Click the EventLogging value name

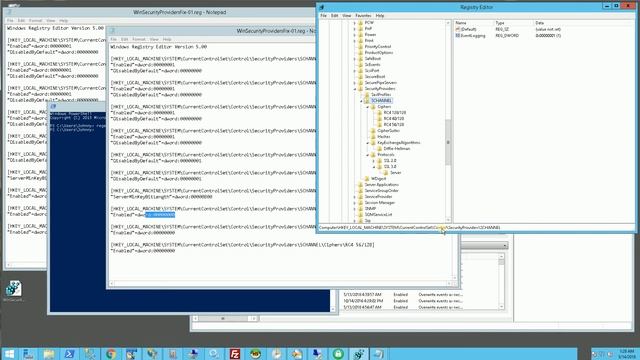coord(473,36)
